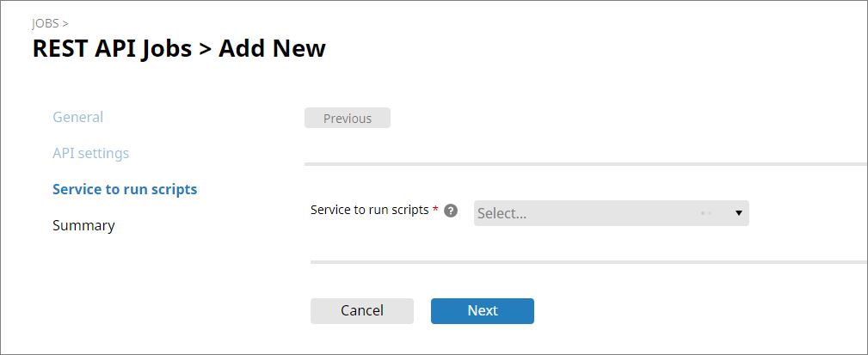Click the loading dots inside the dropdown
Viewport: 868px width, 355px height.
coord(705,213)
